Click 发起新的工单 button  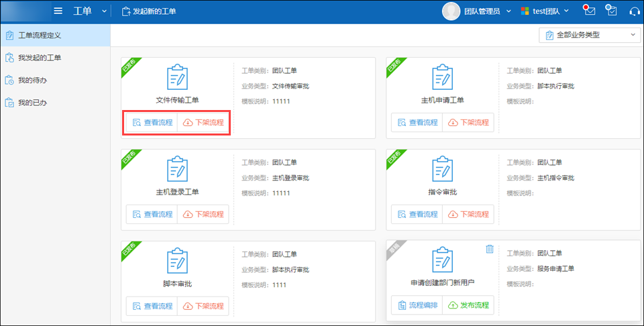click(149, 11)
